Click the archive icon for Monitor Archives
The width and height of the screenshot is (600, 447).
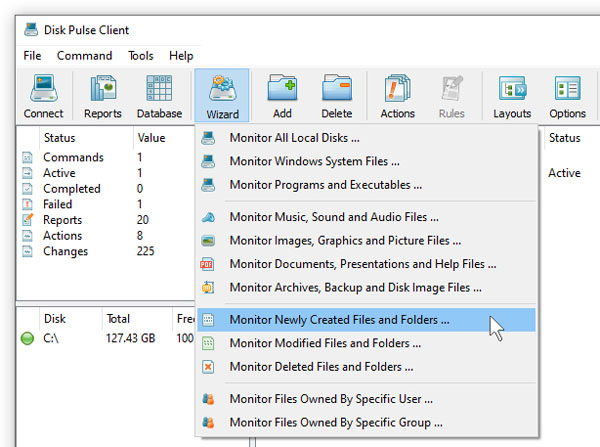208,287
